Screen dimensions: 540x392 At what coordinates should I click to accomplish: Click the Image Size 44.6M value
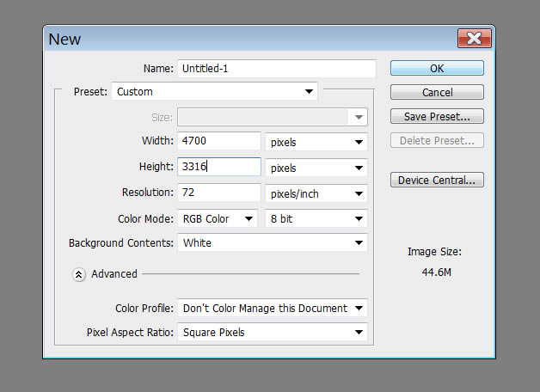[x=436, y=273]
